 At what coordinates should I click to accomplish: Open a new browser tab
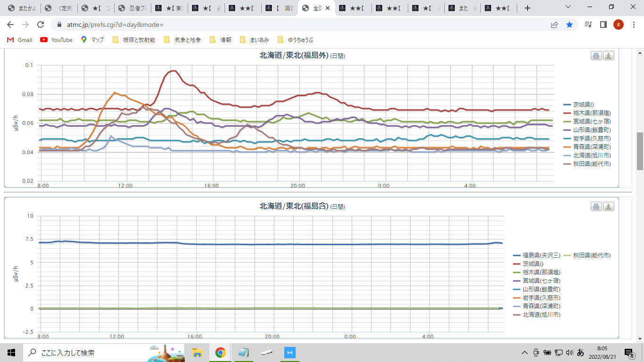[528, 8]
